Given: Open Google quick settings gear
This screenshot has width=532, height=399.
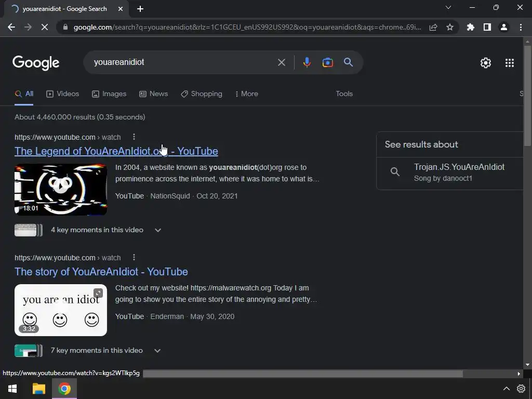Looking at the screenshot, I should pyautogui.click(x=486, y=63).
